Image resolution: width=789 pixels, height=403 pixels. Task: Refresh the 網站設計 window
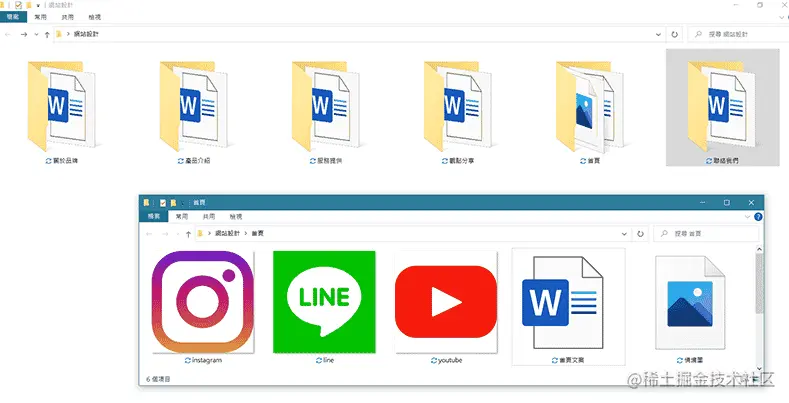click(674, 34)
